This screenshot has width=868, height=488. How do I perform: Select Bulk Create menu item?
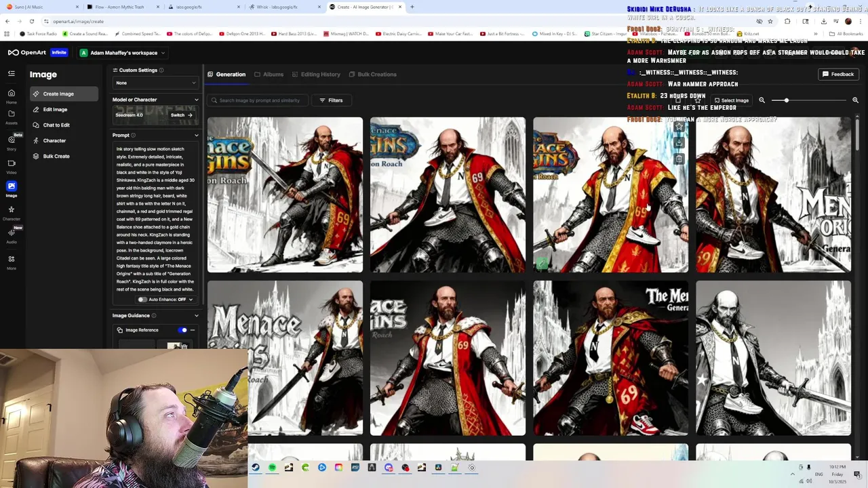(x=64, y=157)
